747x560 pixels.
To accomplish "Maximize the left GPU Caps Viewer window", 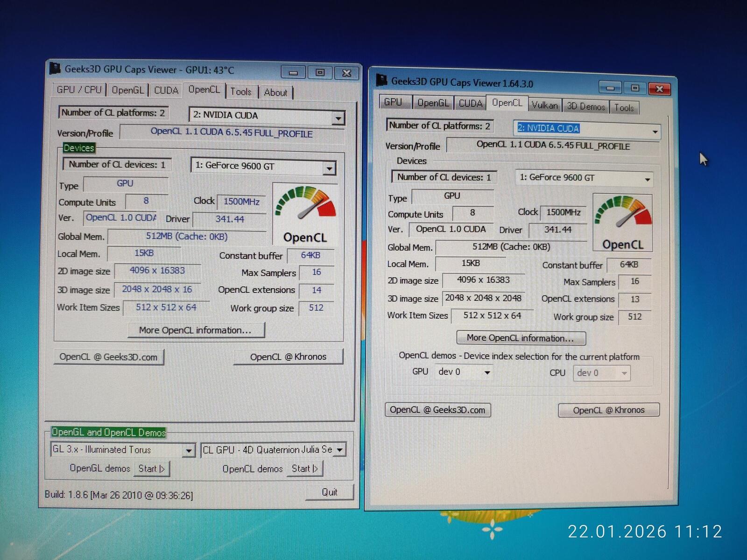I will [x=320, y=73].
